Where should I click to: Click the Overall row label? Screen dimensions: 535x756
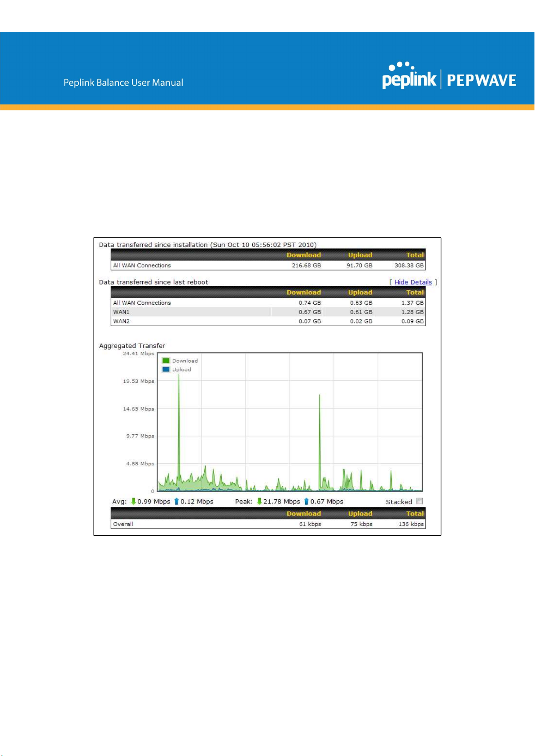point(123,524)
